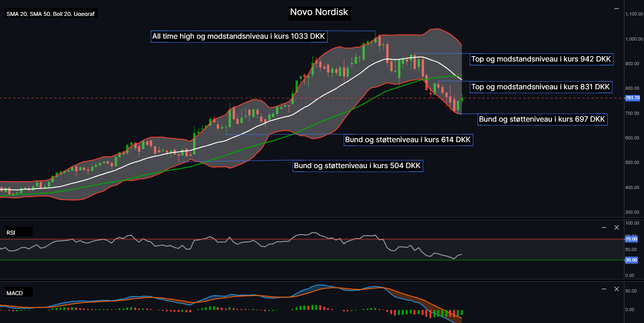Viewport: 644px width, 323px height.
Task: Click the RSI 70.00 overbought level tag
Action: (x=632, y=239)
